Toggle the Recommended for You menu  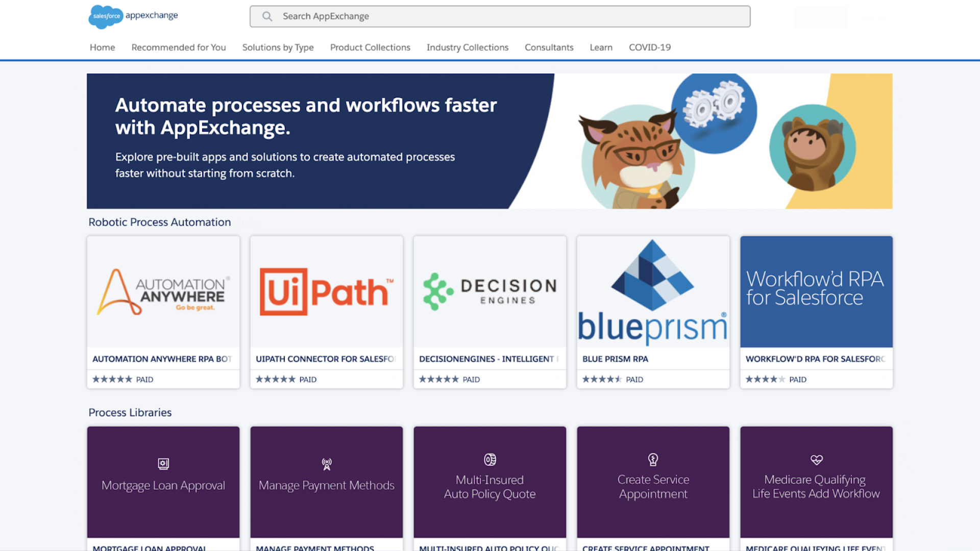178,47
